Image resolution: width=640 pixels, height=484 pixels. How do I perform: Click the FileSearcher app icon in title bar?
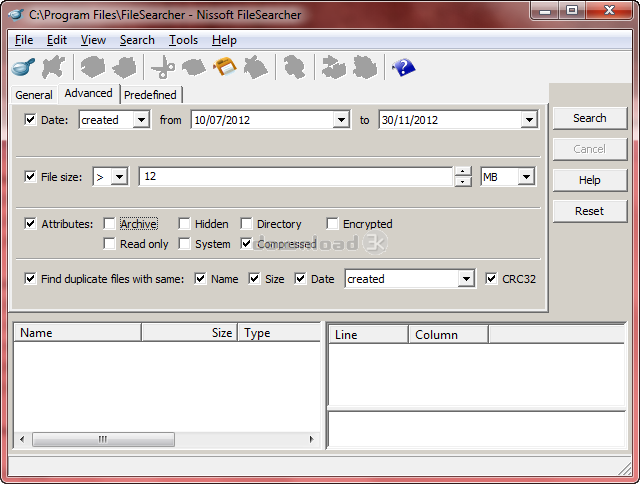click(16, 15)
